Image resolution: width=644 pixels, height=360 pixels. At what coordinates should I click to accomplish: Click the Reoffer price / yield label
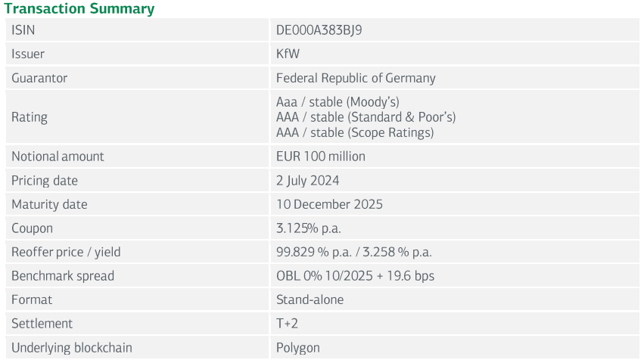66,252
